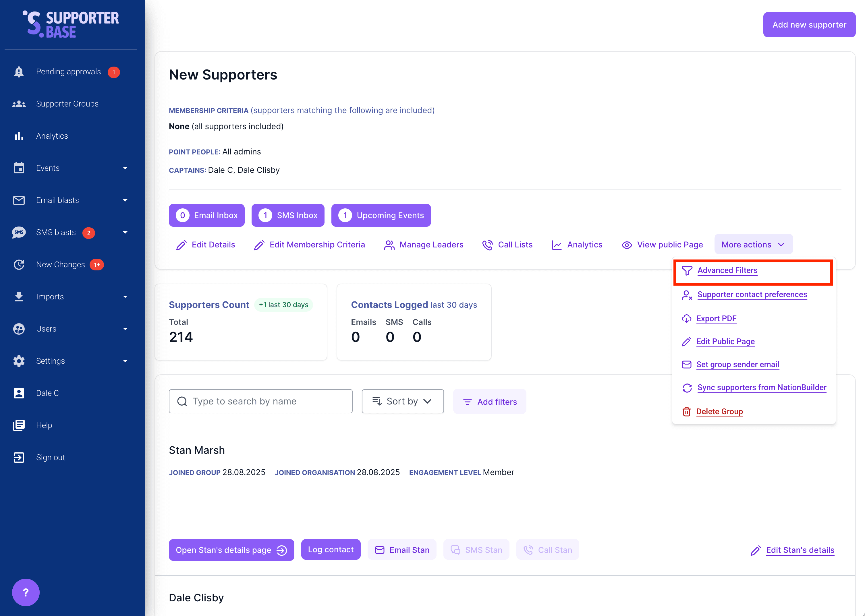Click the Delete Group trash icon
865x616 pixels.
point(686,412)
